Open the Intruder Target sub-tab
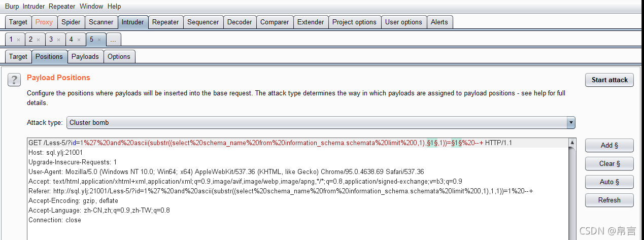The width and height of the screenshot is (644, 240). pos(18,56)
